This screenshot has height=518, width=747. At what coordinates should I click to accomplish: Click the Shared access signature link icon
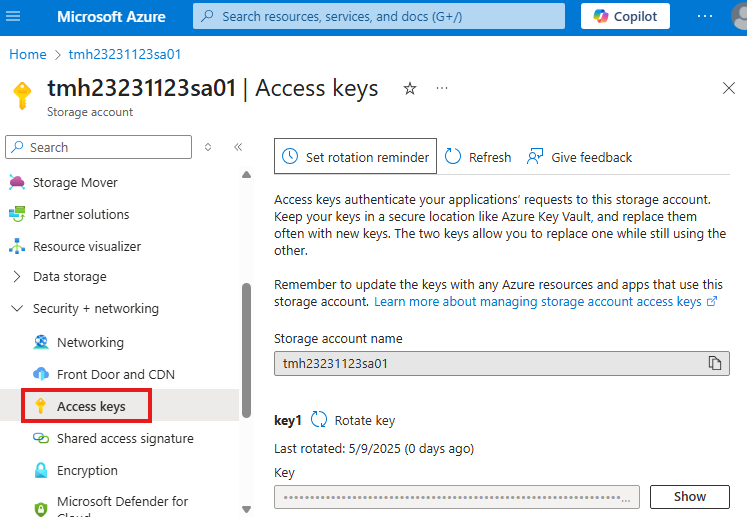click(41, 438)
